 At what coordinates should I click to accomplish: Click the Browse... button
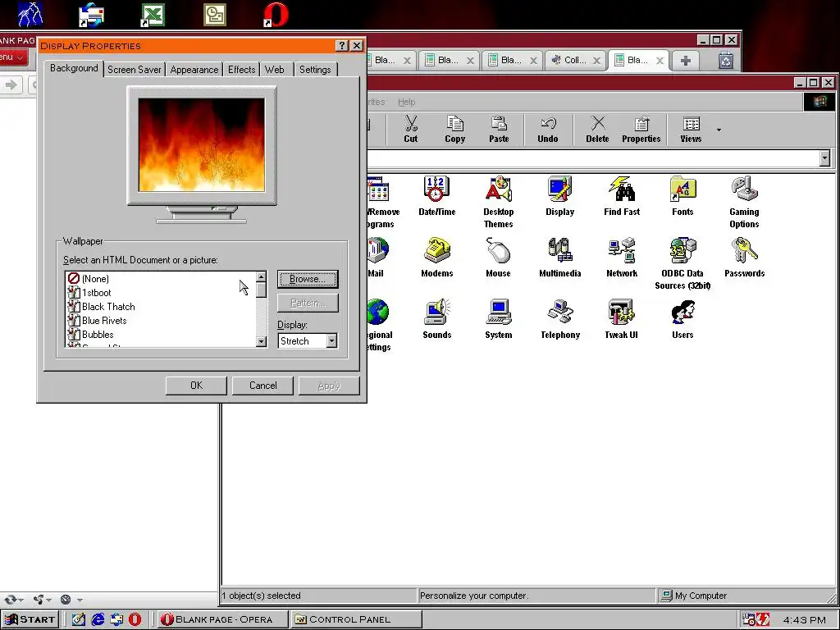[308, 279]
